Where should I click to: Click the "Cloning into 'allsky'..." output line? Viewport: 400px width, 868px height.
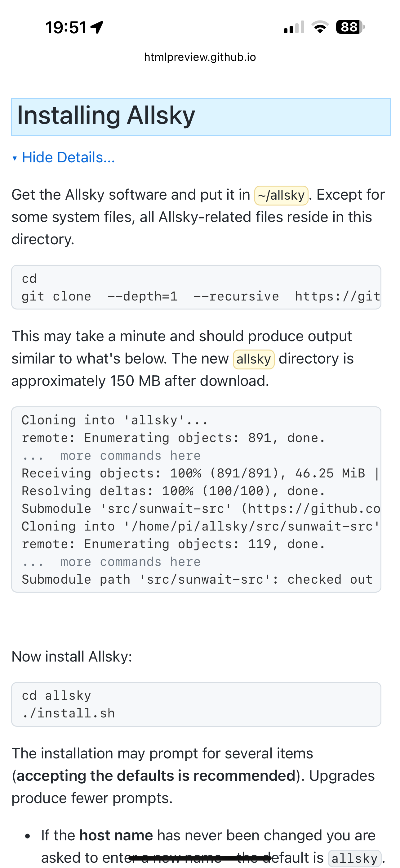pos(114,420)
